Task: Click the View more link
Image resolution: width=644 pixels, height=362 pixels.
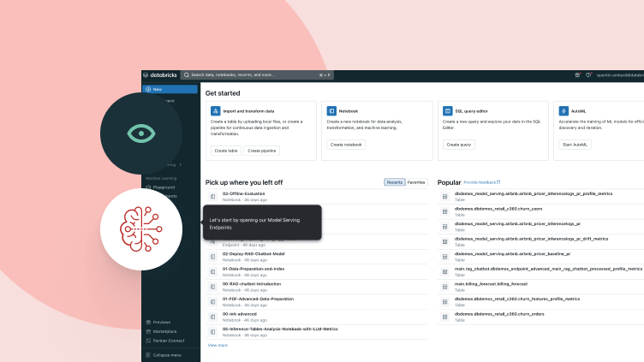Action: pyautogui.click(x=218, y=345)
